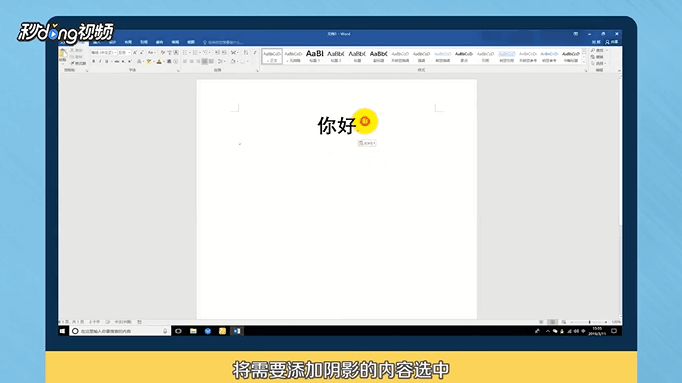Toggle Superscript formatting
Screen dimensions: 682x383
pyautogui.click(x=130, y=61)
